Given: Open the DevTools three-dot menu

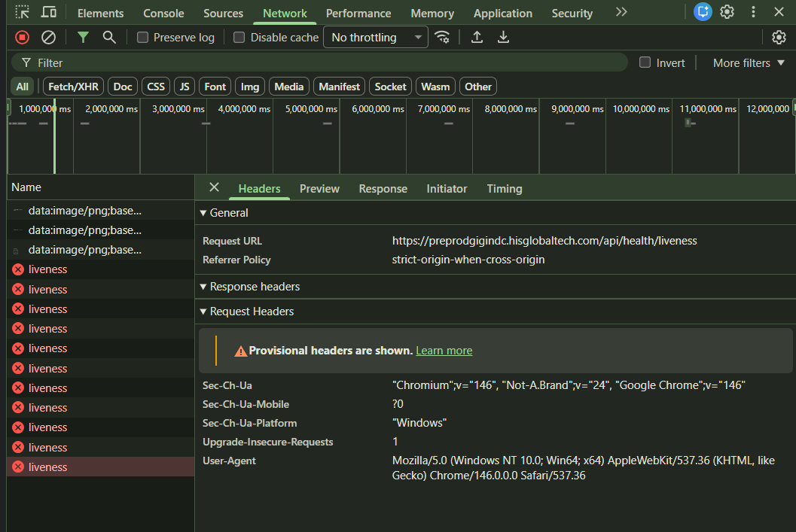Looking at the screenshot, I should pos(753,12).
